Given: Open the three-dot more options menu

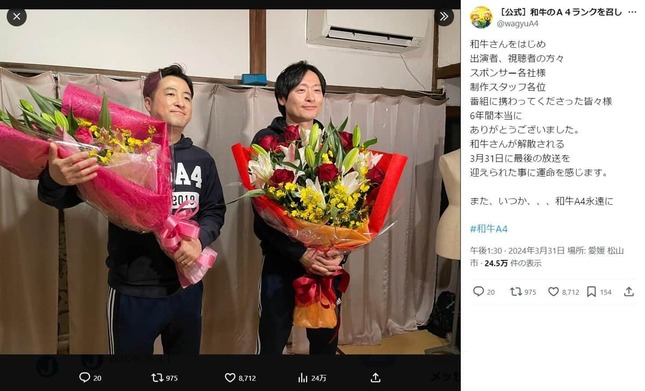Looking at the screenshot, I should pos(632,12).
